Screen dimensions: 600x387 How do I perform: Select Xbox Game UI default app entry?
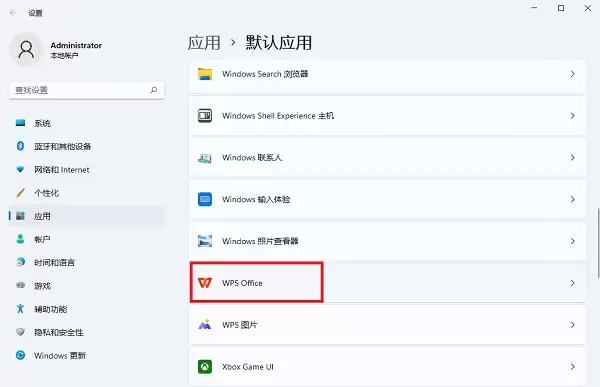[387, 367]
